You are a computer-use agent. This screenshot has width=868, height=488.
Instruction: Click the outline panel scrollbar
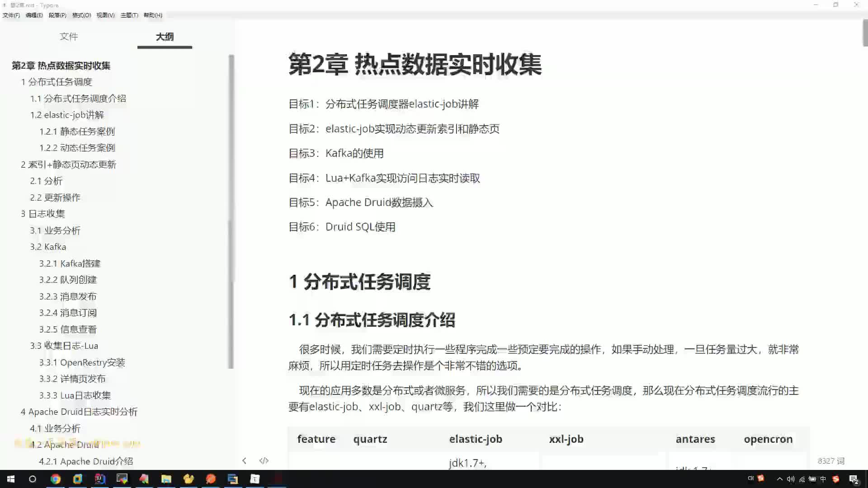click(x=231, y=211)
